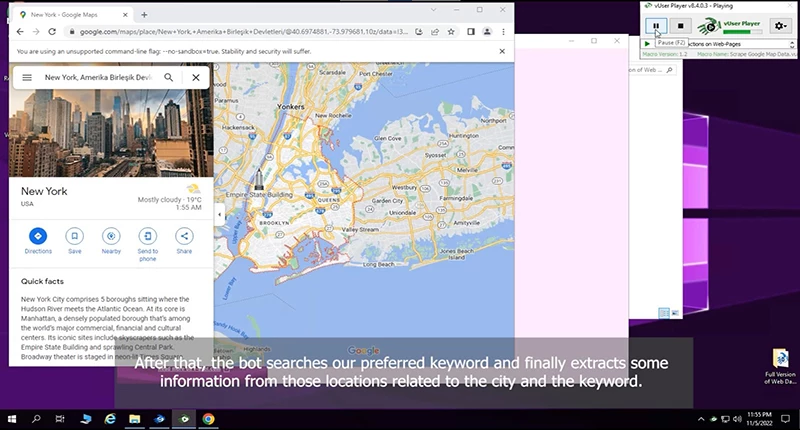
Task: Click the vUser Player hand logo
Action: point(709,26)
